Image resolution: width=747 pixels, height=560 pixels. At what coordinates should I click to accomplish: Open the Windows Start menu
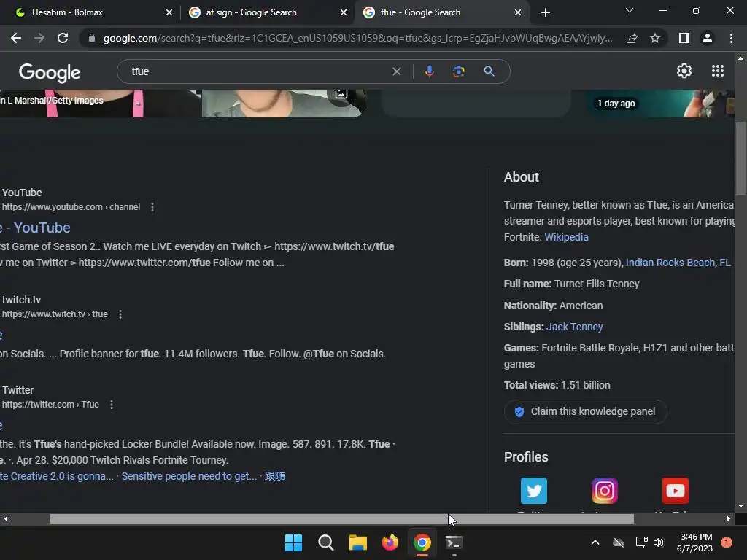[293, 542]
